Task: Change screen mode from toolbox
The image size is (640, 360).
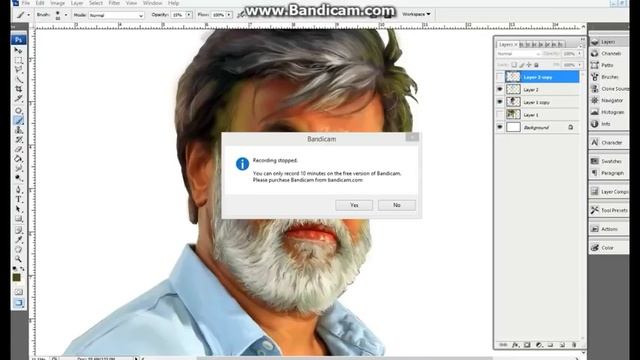Action: point(18,303)
